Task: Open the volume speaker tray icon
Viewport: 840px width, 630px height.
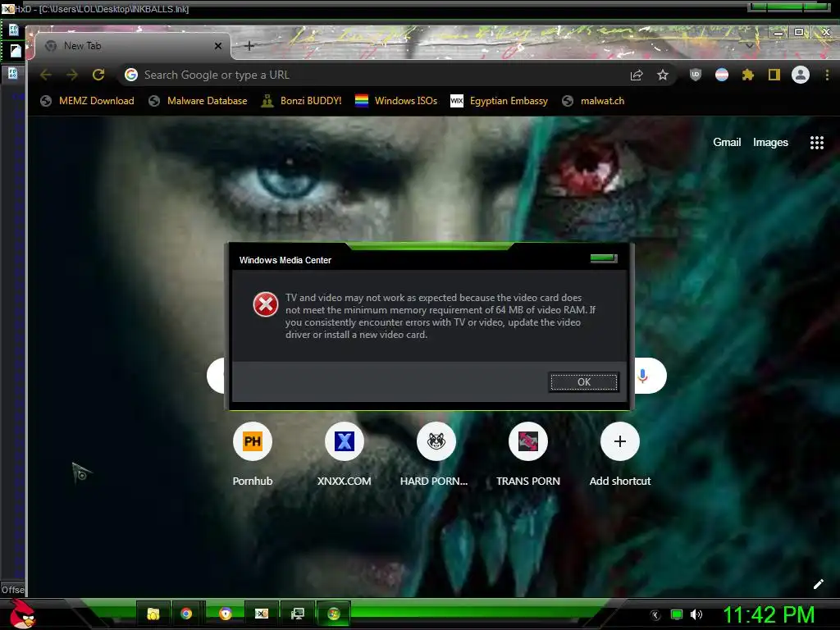Action: tap(696, 614)
